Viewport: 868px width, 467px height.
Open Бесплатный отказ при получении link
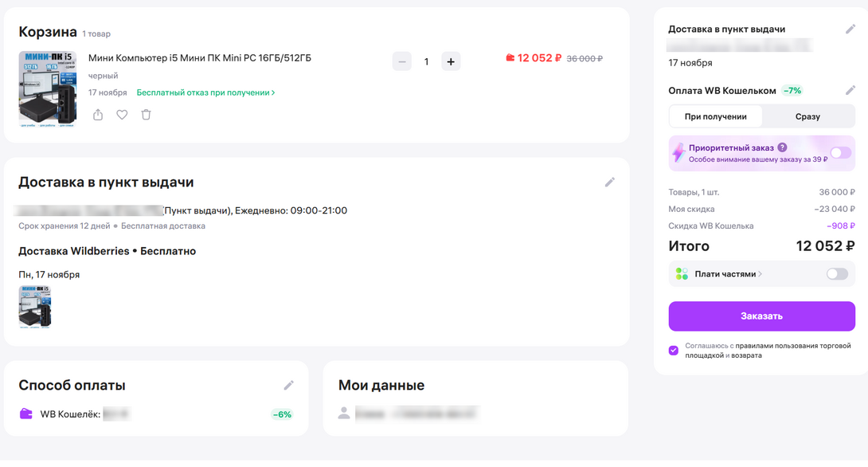205,92
